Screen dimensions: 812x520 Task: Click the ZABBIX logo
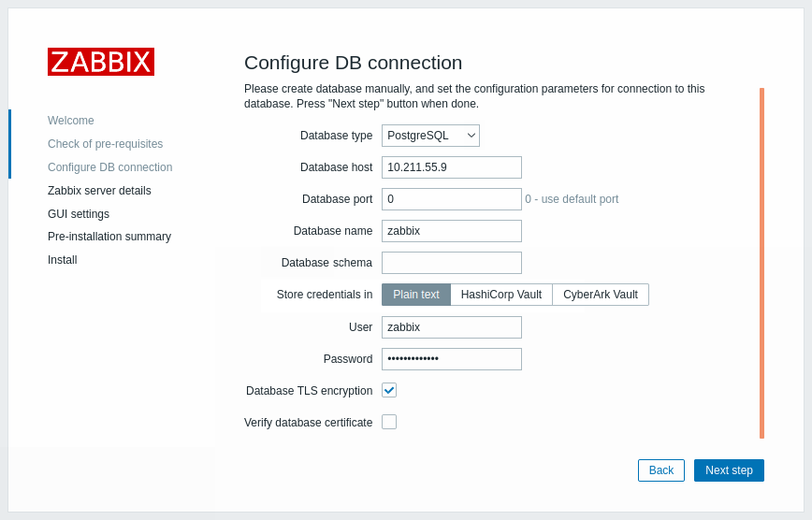point(101,62)
